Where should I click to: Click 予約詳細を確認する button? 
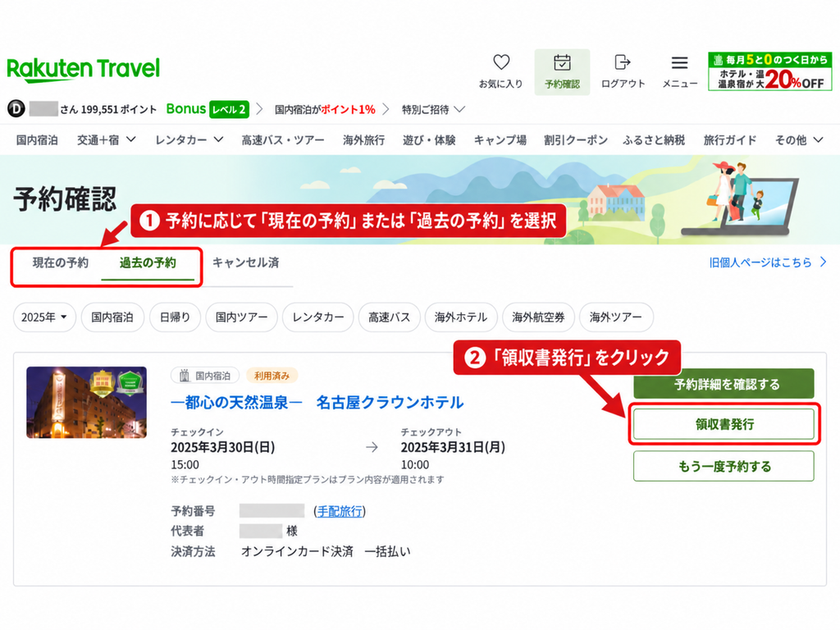click(724, 384)
